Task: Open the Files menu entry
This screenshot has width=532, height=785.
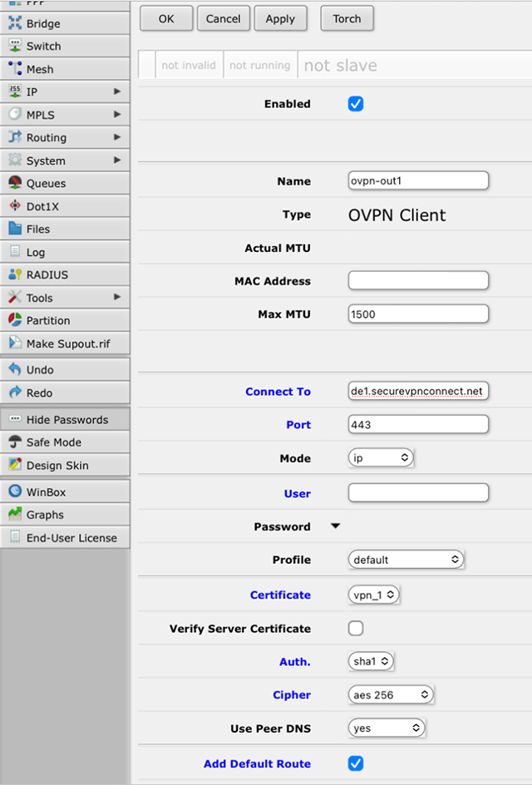Action: tap(65, 229)
